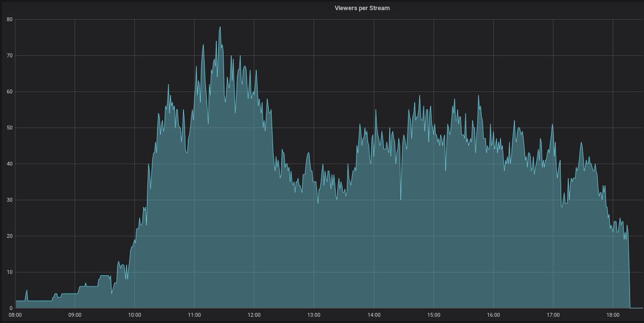Click the 70 value on the Y axis
644x323 pixels.
tap(9, 55)
